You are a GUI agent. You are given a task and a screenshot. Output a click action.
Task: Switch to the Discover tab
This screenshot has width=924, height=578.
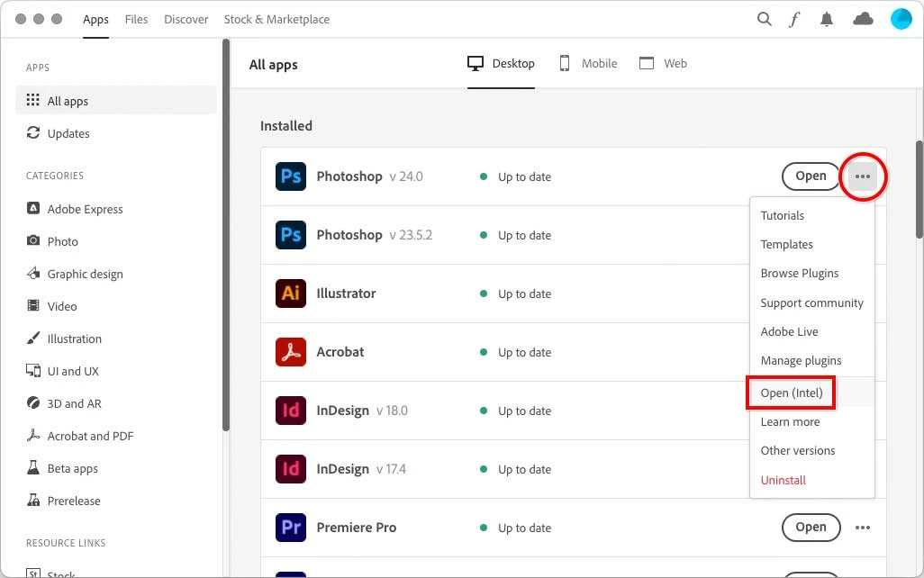[186, 20]
